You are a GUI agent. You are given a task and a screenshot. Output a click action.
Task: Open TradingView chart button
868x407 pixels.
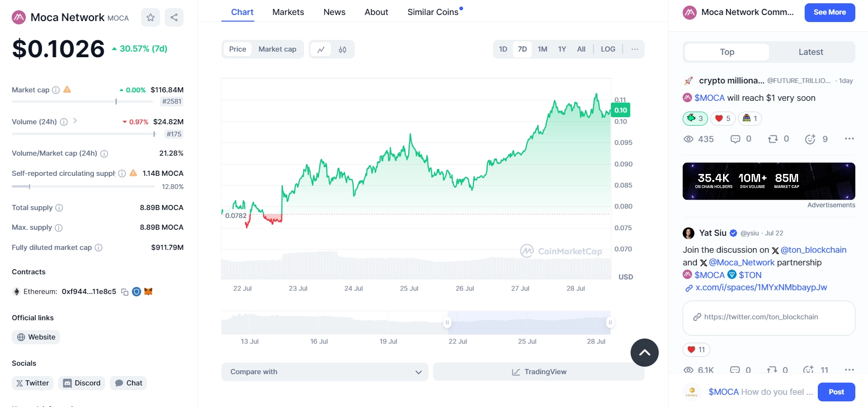539,372
